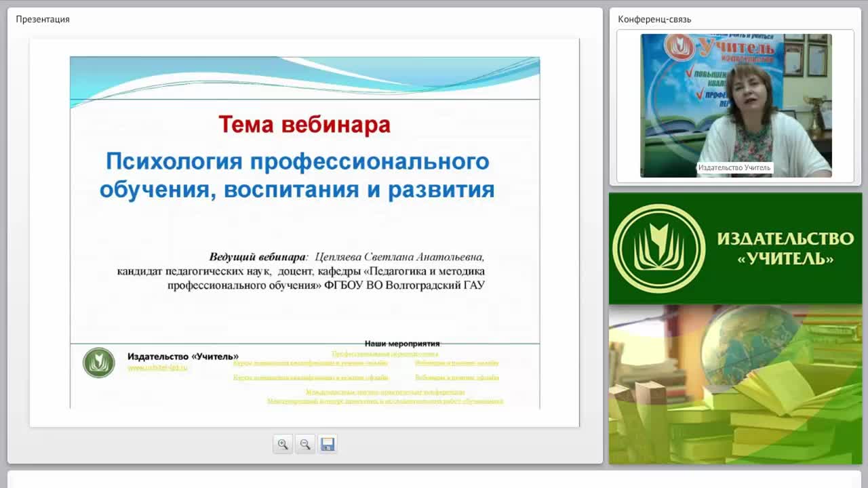
Task: Save the presentation with the floppy disk icon
Action: 328,444
